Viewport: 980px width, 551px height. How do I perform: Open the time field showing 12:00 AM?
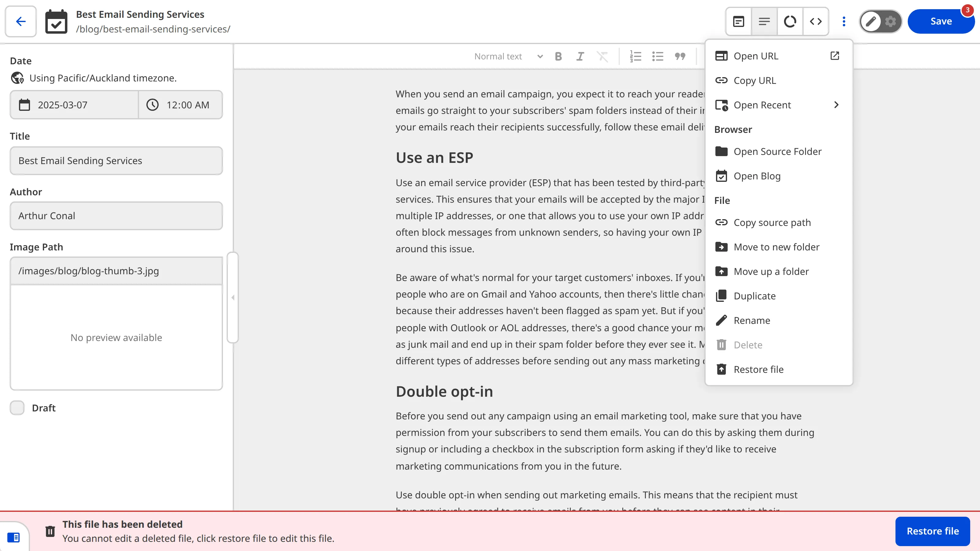click(x=180, y=105)
